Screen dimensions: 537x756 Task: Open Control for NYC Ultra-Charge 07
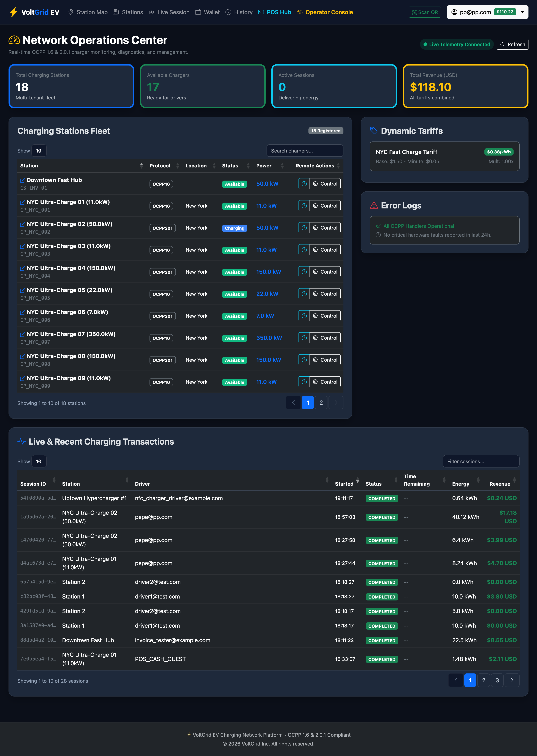325,338
